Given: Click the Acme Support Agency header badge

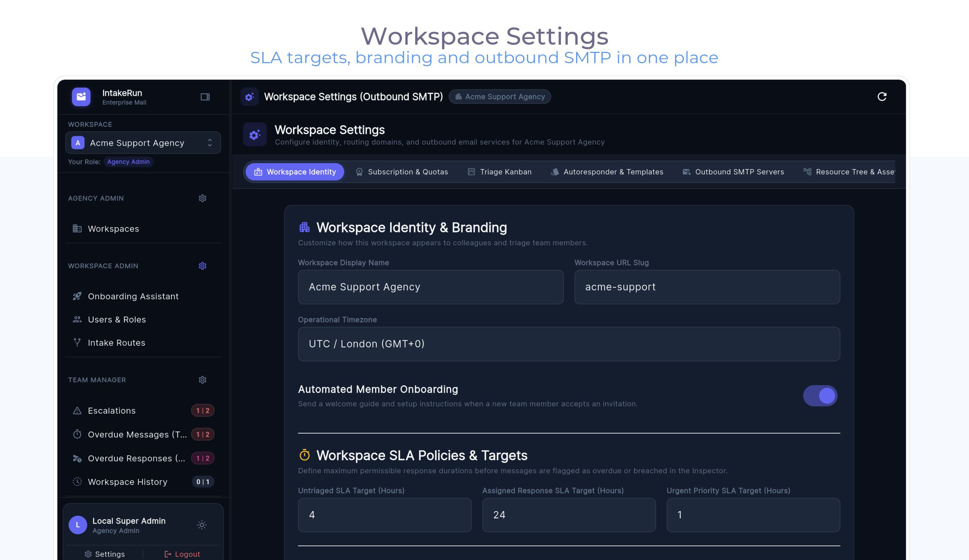Looking at the screenshot, I should point(500,97).
